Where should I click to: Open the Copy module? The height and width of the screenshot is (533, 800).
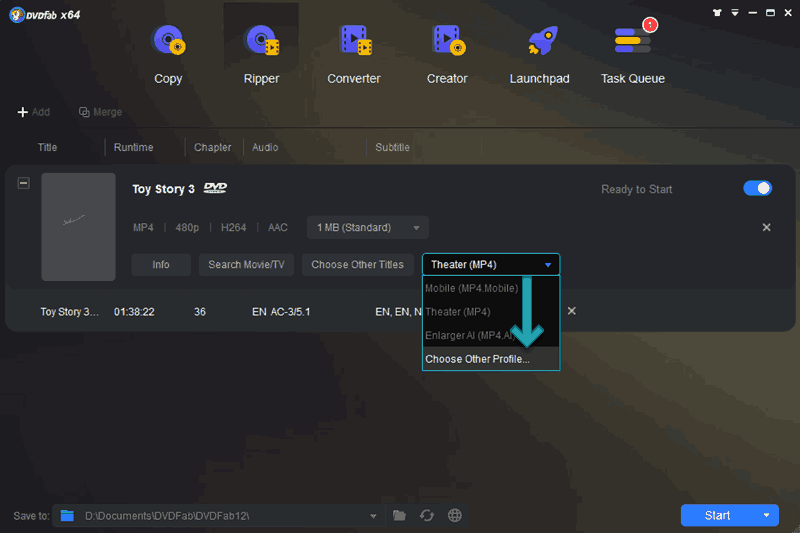tap(168, 54)
